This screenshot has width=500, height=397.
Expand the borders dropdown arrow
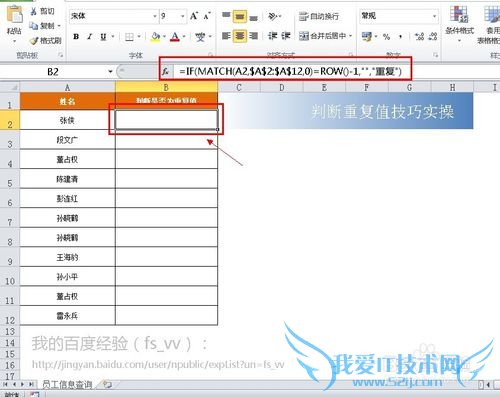139,36
